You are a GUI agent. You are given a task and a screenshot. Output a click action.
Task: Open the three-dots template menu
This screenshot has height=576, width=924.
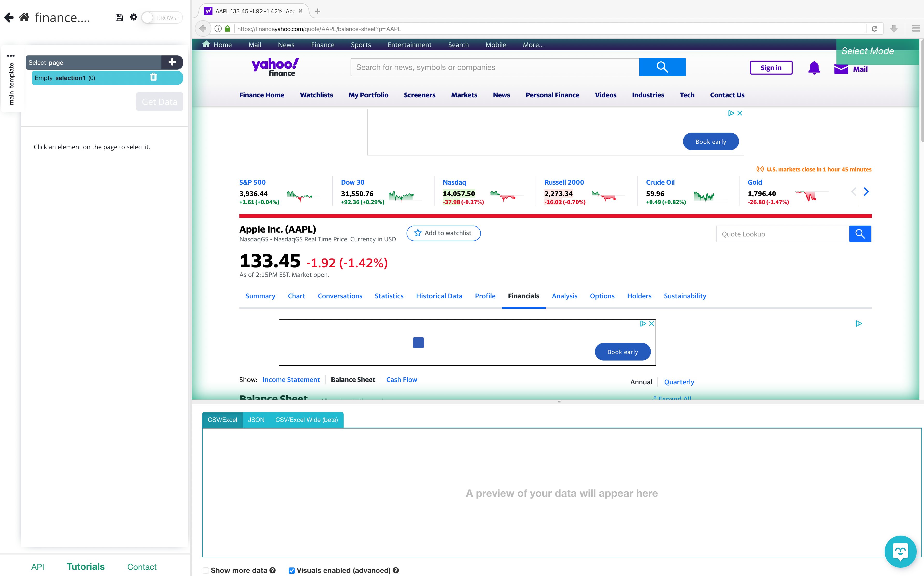pyautogui.click(x=11, y=56)
